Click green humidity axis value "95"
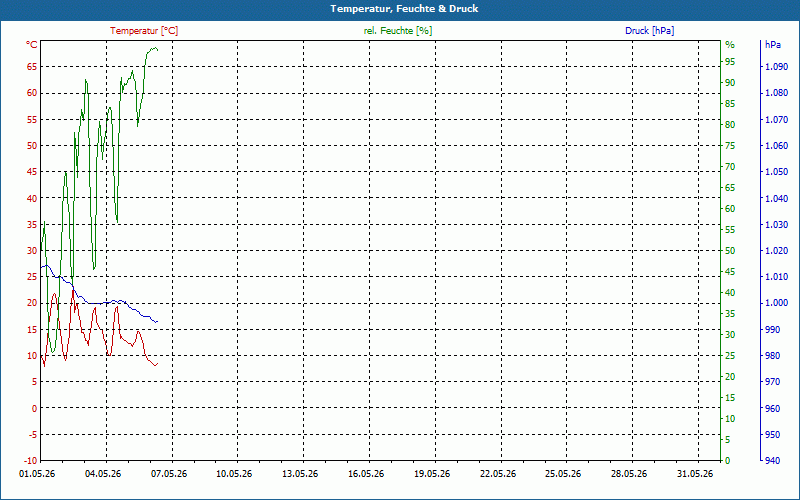Screen dimensions: 800x500 [730, 62]
